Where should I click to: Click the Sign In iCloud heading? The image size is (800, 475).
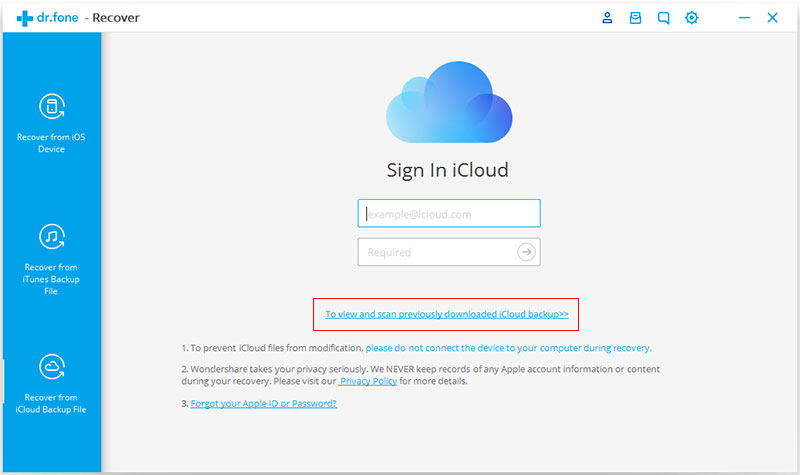447,170
